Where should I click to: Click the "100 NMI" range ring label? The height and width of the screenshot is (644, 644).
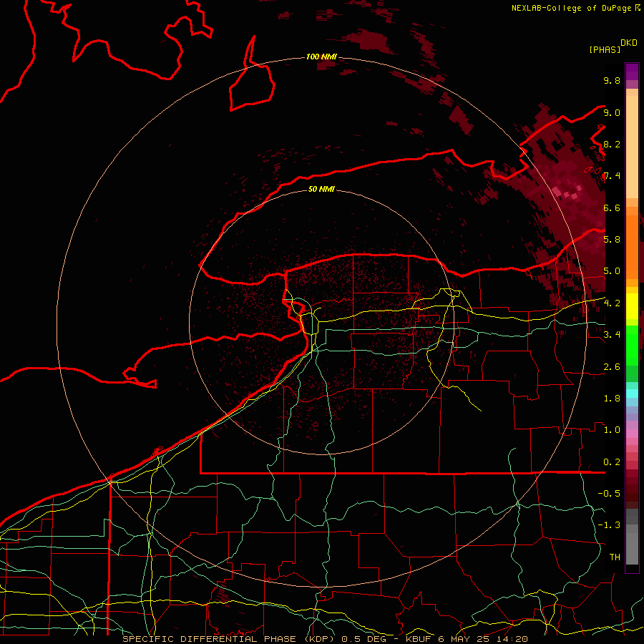(321, 57)
